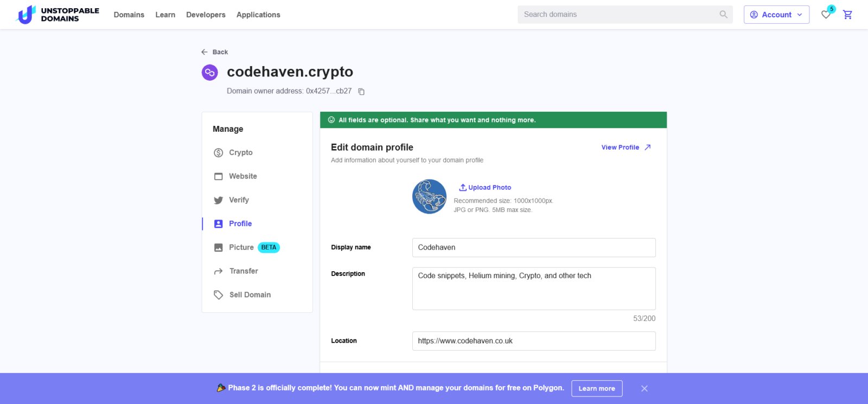Open the Learn menu
868x404 pixels.
165,15
